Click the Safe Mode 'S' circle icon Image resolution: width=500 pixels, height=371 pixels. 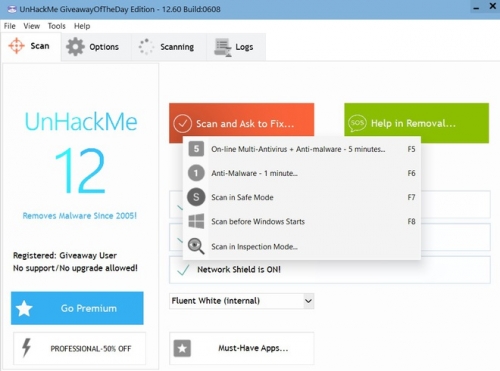tap(196, 197)
